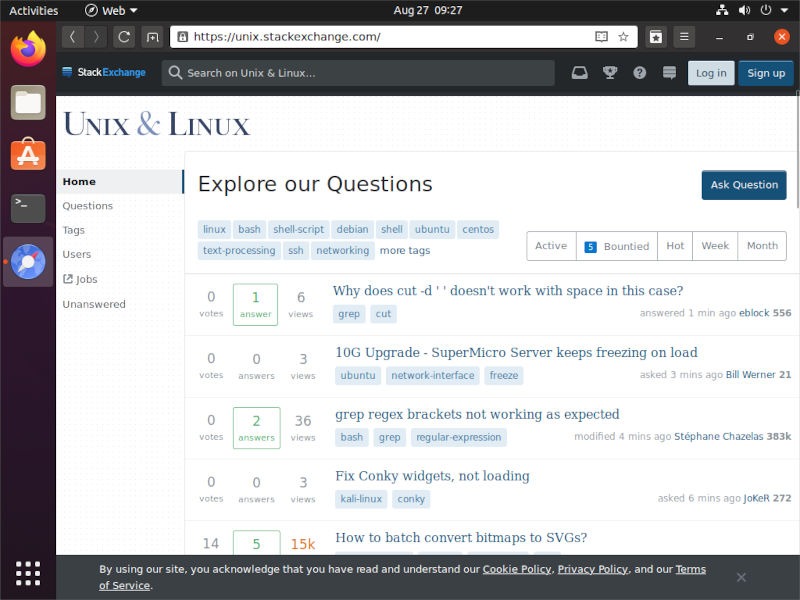Switch on the Hot questions filter
Viewport: 800px width, 600px height.
(x=674, y=246)
